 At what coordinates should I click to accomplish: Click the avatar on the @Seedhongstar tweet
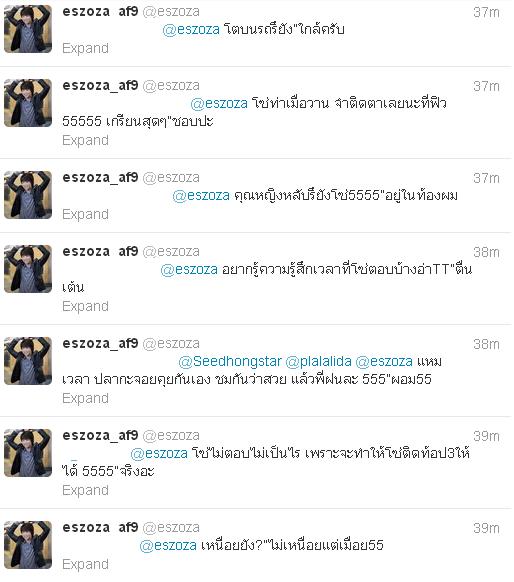pyautogui.click(x=28, y=361)
